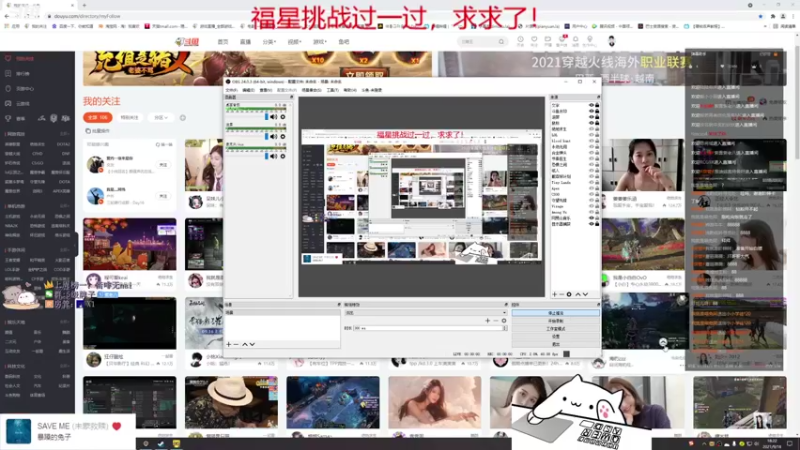
Task: Click the 开始录制 button in OBS controls
Action: pyautogui.click(x=556, y=321)
